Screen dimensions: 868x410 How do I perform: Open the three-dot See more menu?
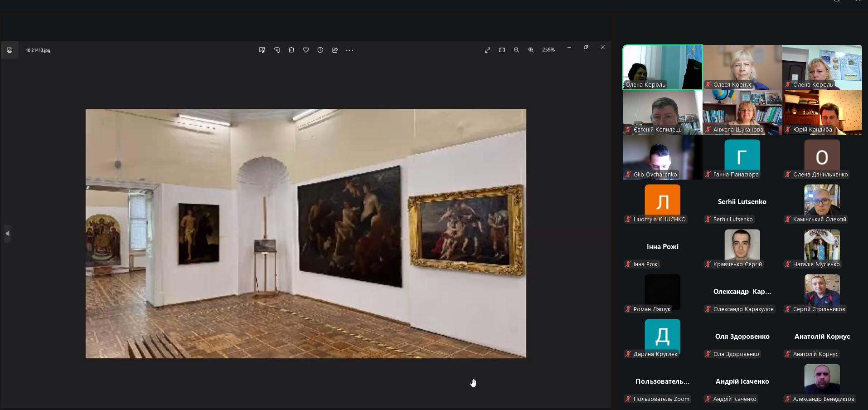[x=349, y=50]
